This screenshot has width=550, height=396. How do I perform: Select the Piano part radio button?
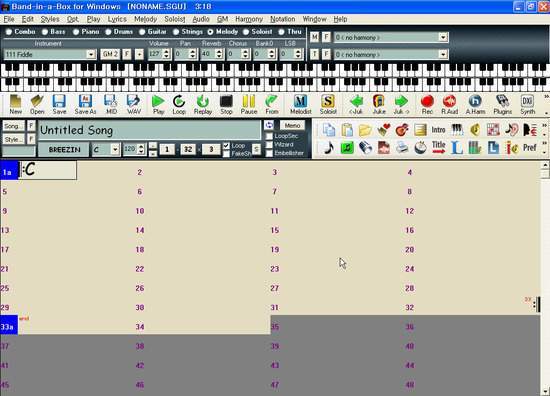[x=76, y=32]
